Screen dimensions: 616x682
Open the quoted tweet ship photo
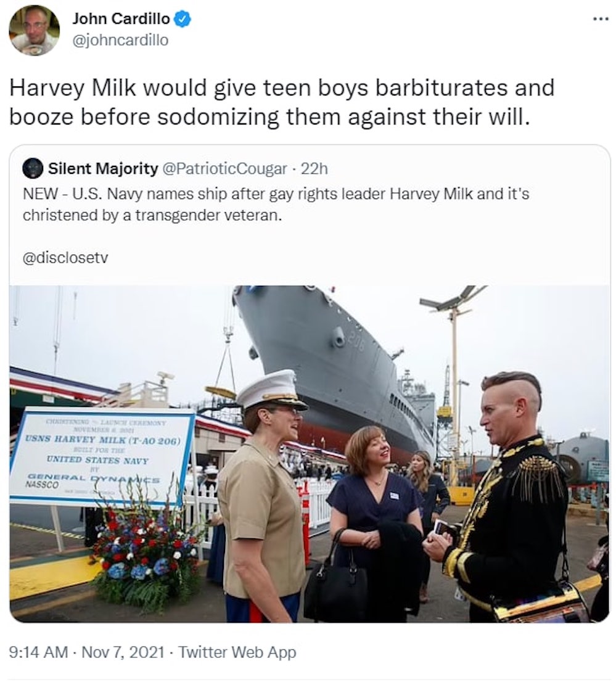[310, 454]
